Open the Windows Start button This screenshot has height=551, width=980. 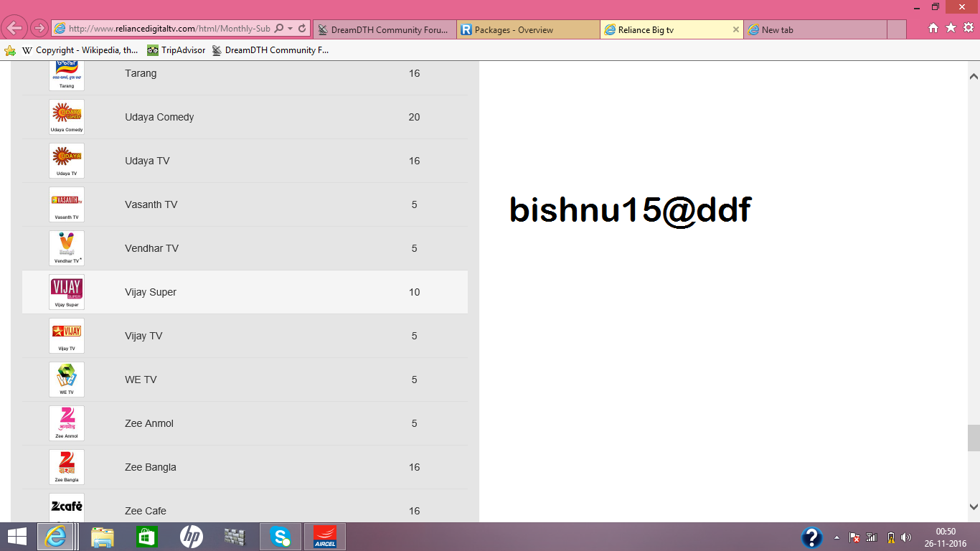tap(17, 537)
